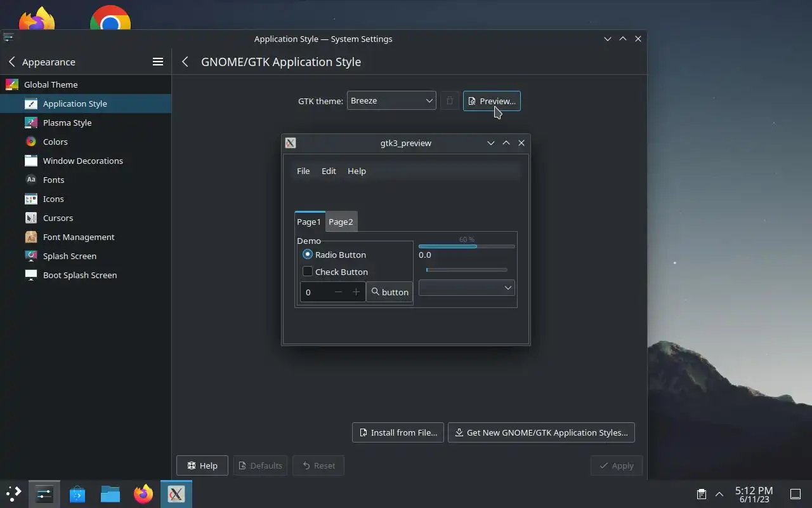
Task: Open Chrome desktop shortcut
Action: tap(110, 18)
